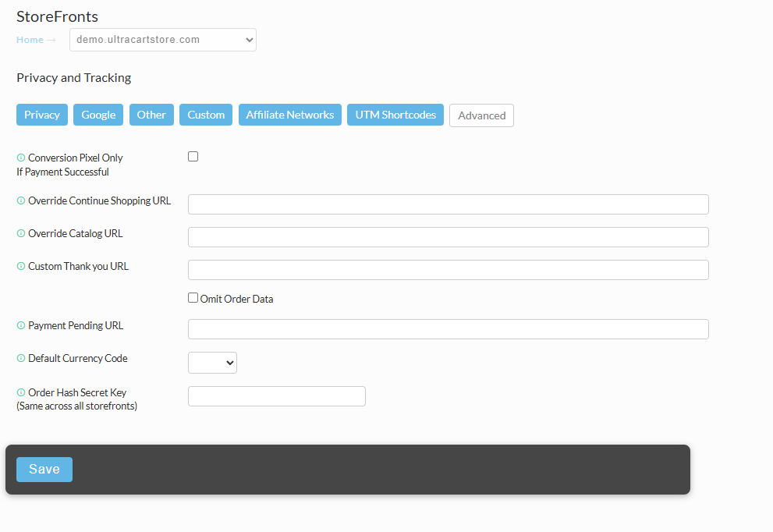Click info icon beside Default Currency Code
The height and width of the screenshot is (532, 773).
(21, 358)
